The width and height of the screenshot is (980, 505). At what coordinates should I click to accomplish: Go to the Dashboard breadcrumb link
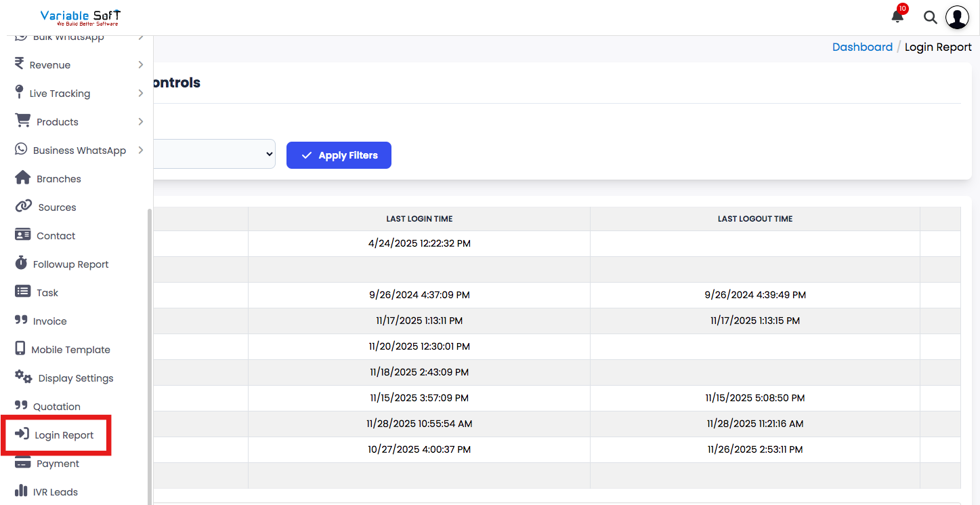click(x=862, y=47)
